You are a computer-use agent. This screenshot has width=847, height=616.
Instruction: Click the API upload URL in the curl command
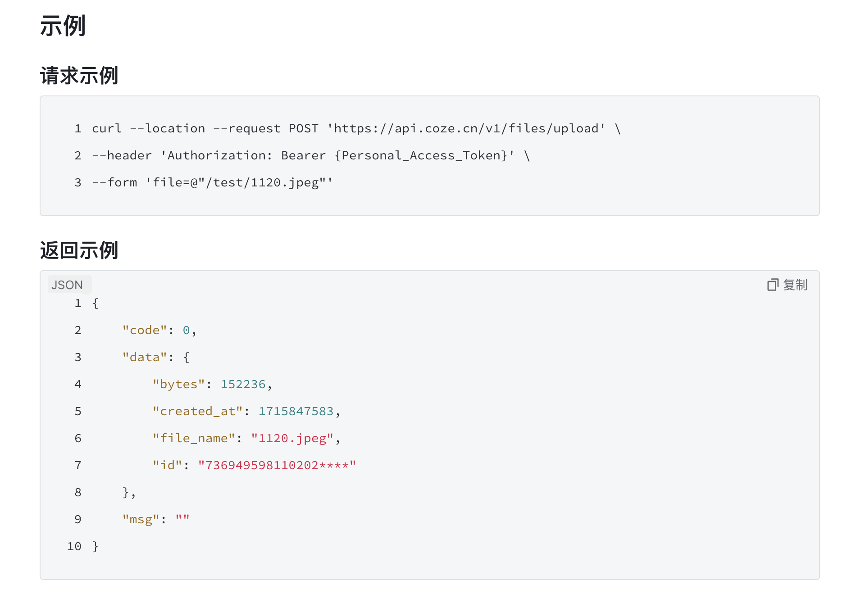tap(466, 129)
